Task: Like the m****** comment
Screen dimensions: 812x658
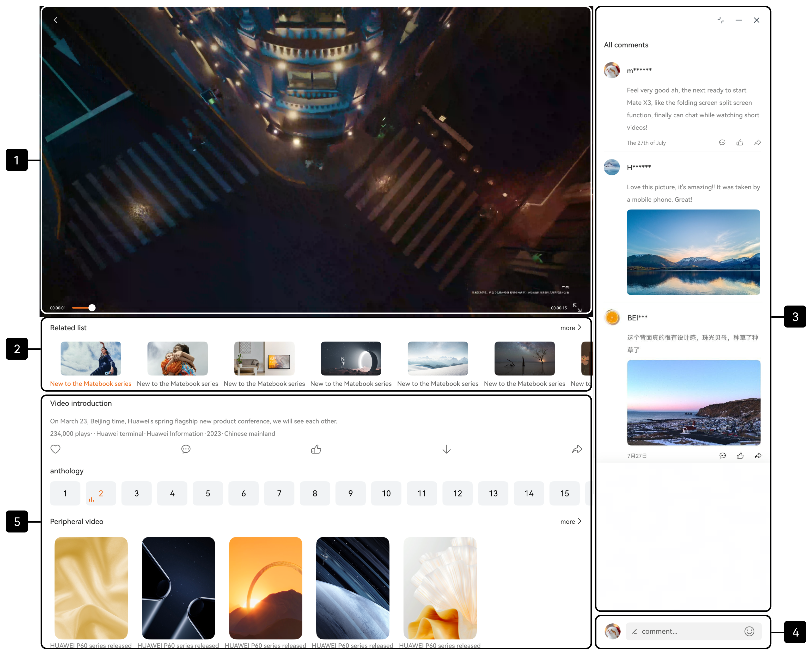Action: [x=740, y=142]
